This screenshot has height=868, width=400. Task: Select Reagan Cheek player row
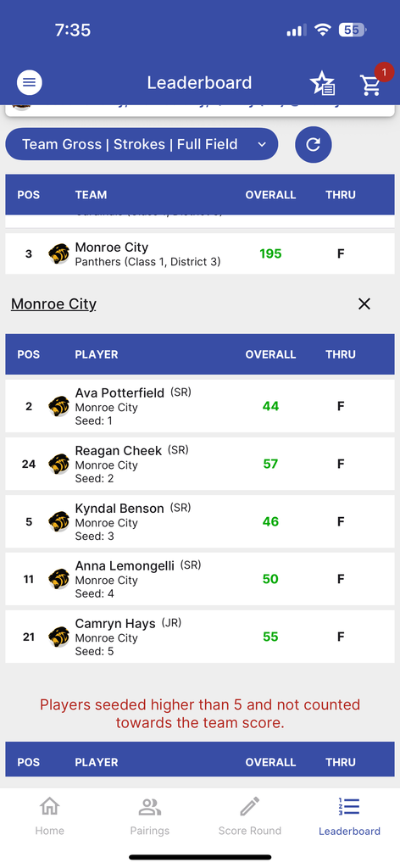click(x=200, y=464)
